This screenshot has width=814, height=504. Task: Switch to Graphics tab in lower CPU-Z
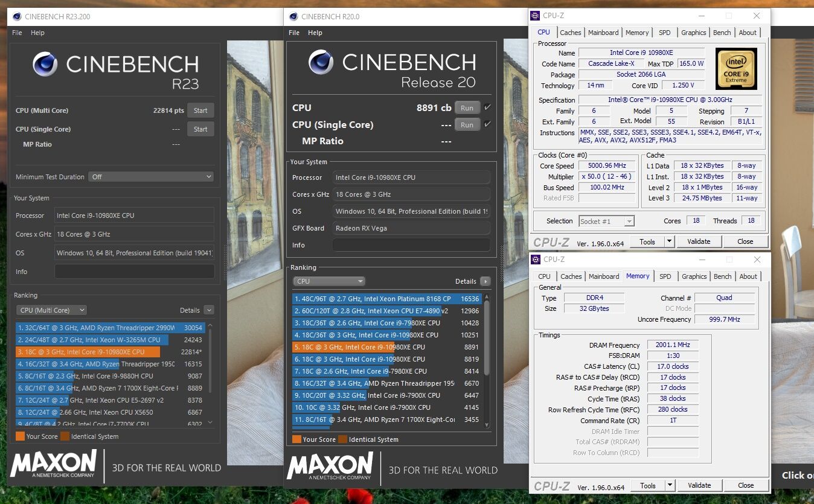coord(694,276)
